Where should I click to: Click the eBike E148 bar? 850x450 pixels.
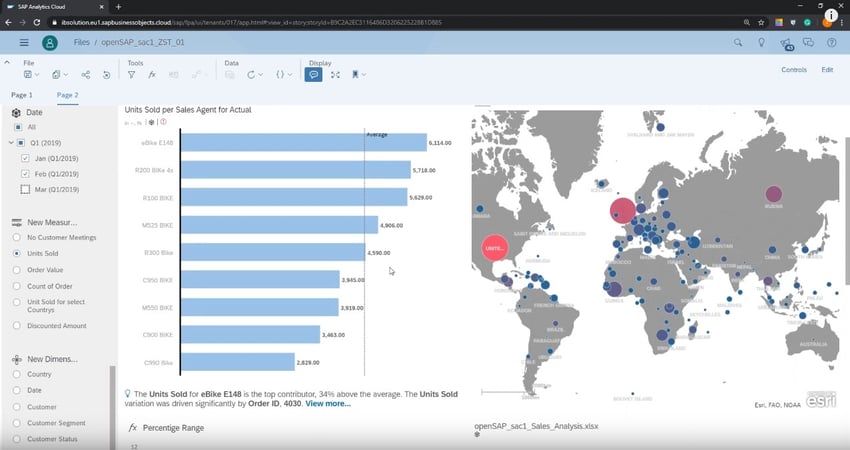pyautogui.click(x=304, y=143)
